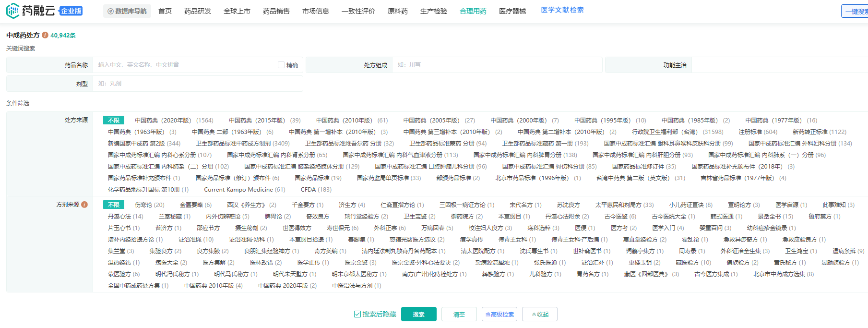
Task: Select 不限 in the 方剂来源 row
Action: tap(114, 205)
